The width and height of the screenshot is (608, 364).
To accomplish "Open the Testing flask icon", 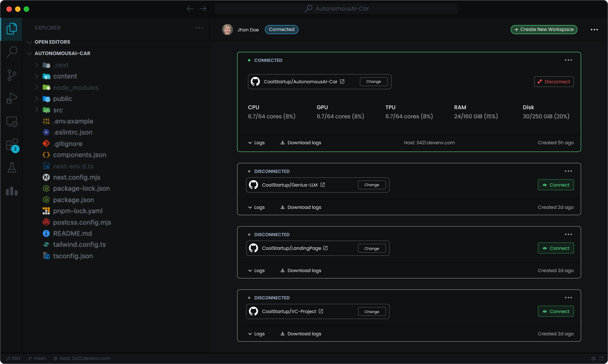I will pyautogui.click(x=12, y=167).
